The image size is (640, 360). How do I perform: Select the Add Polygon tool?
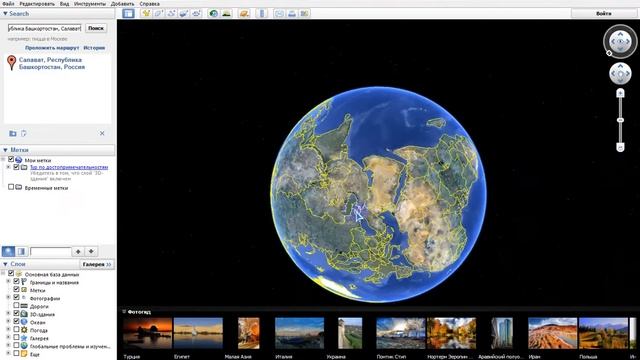(x=159, y=13)
